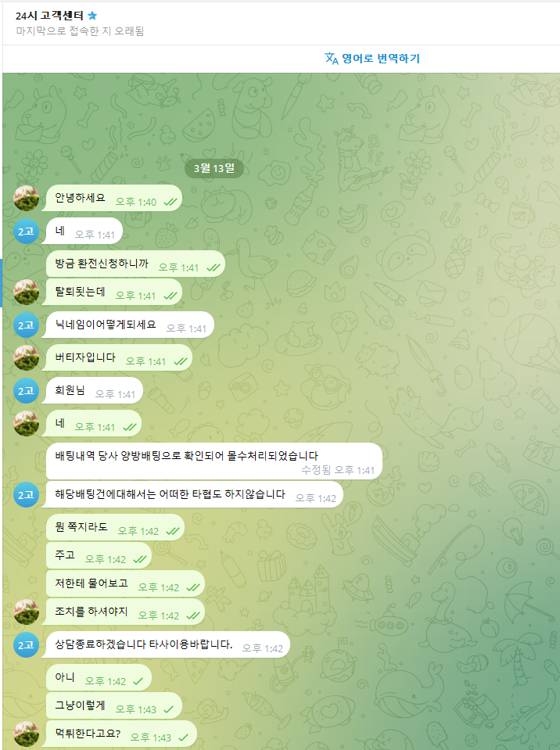Open the 24시 고객센터 chat title
Image resolution: width=560 pixels, height=750 pixels.
(49, 16)
